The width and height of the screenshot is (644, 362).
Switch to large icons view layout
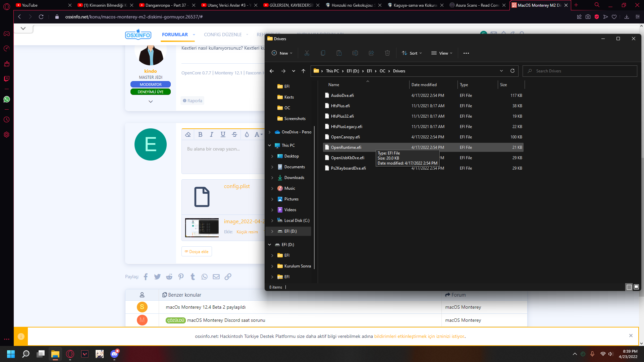click(x=636, y=287)
